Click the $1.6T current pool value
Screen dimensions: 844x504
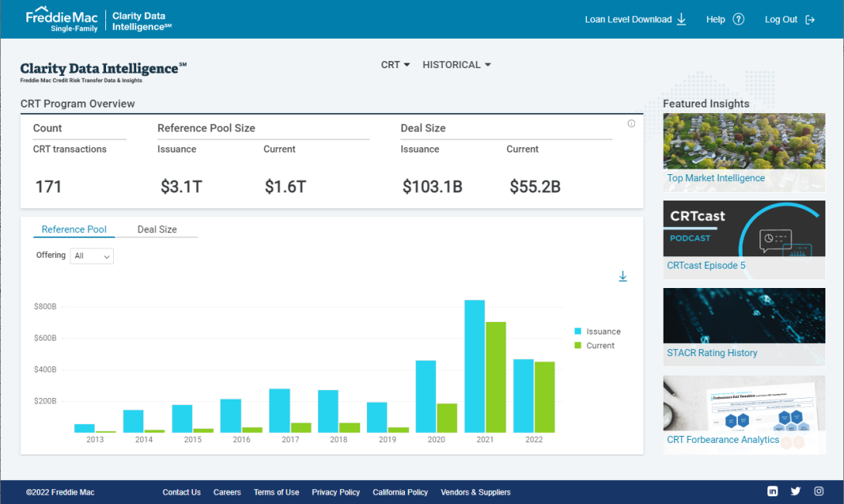(285, 187)
